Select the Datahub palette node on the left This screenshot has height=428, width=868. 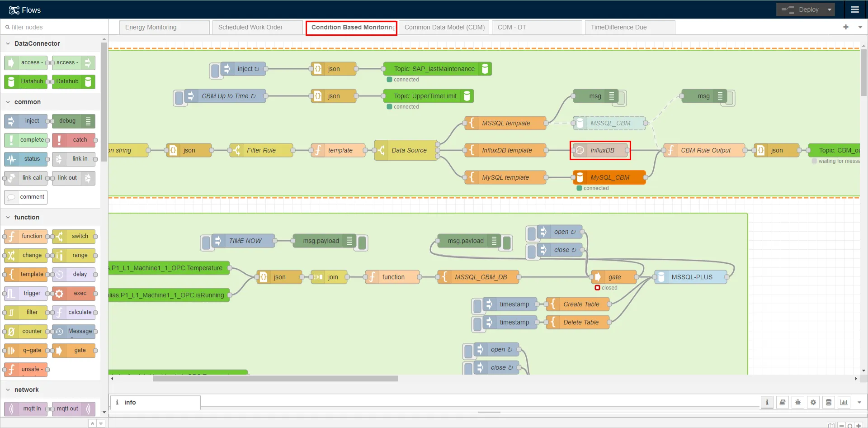[x=26, y=81]
